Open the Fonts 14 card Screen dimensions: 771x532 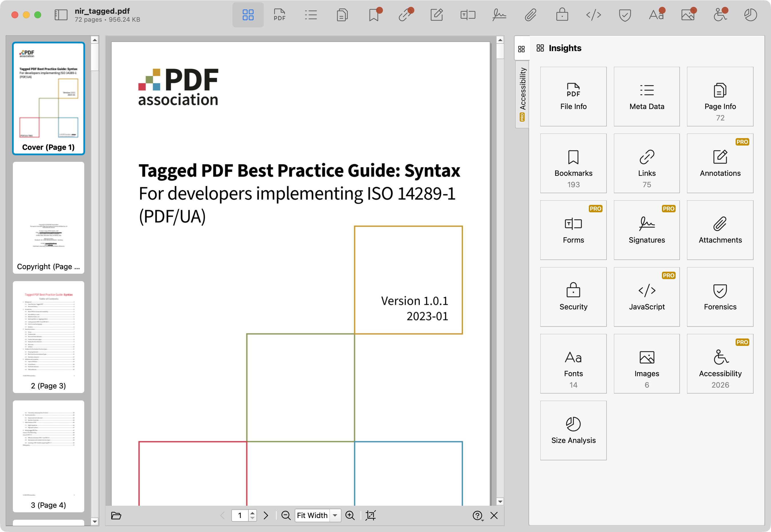tap(573, 364)
